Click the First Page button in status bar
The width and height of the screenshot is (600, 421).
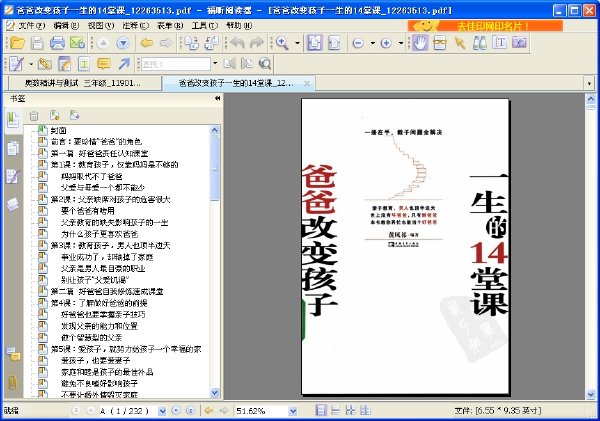76,411
